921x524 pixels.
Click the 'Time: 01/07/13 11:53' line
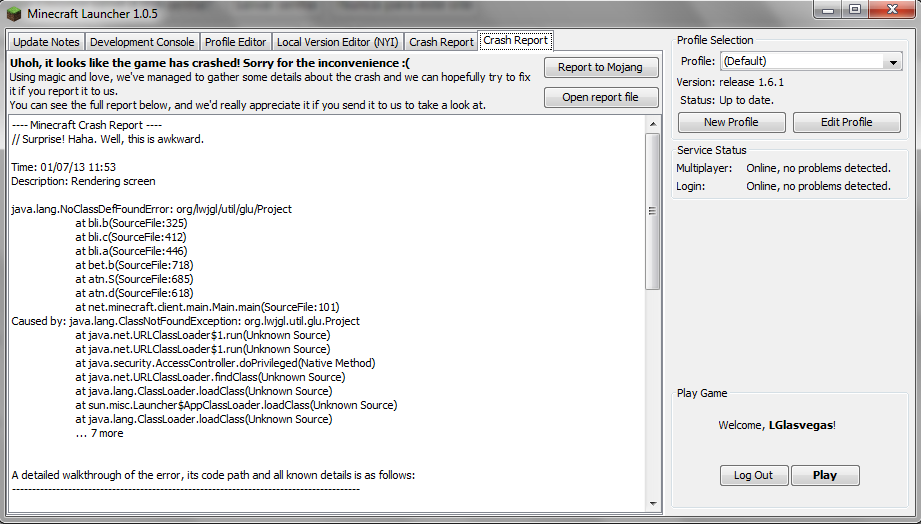(63, 167)
